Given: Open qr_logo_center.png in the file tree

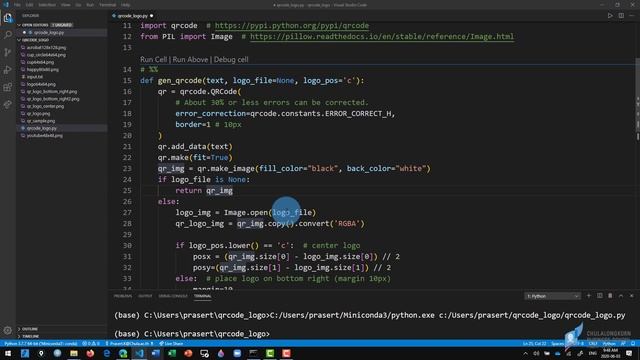Looking at the screenshot, I should click(x=45, y=106).
